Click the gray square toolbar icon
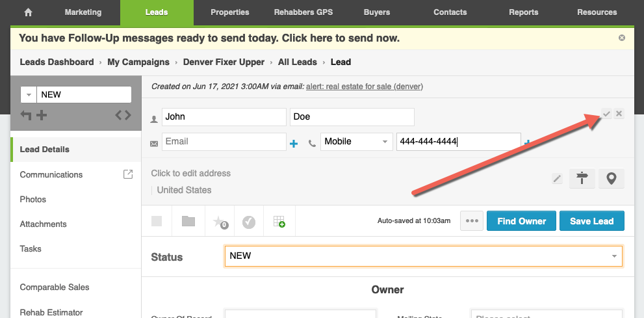This screenshot has width=644, height=318. click(x=157, y=222)
